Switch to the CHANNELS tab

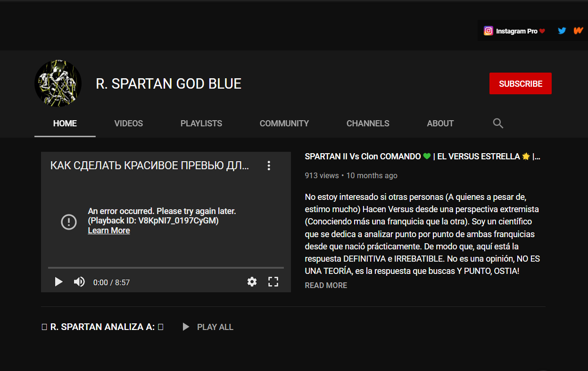(368, 124)
